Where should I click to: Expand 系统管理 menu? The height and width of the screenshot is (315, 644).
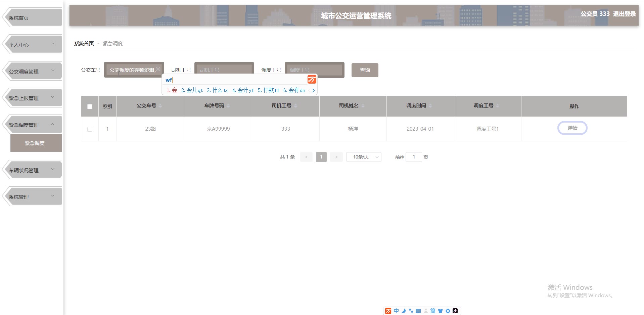click(32, 196)
